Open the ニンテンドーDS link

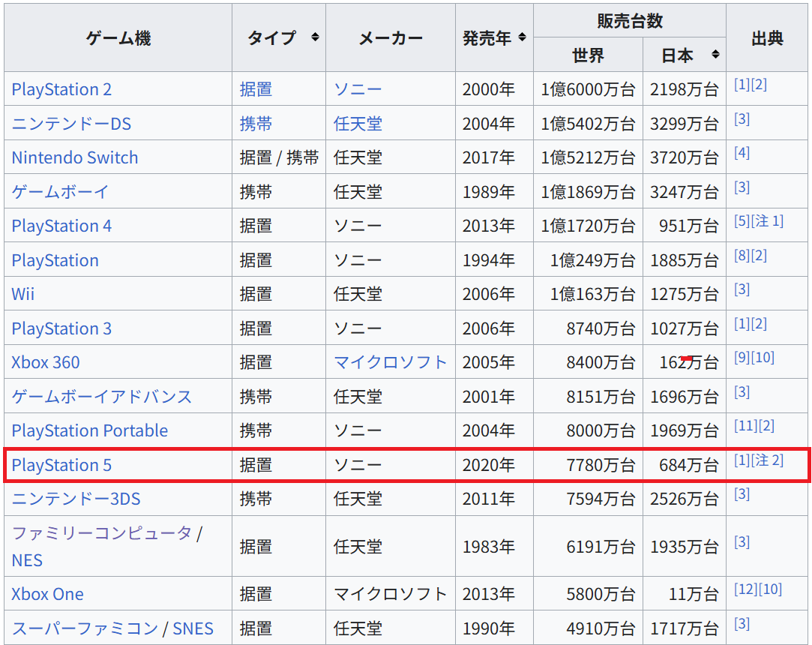point(71,123)
